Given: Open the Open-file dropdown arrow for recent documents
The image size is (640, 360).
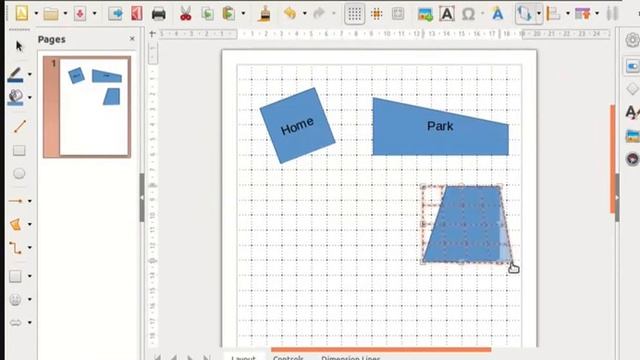Looking at the screenshot, I should pos(65,13).
